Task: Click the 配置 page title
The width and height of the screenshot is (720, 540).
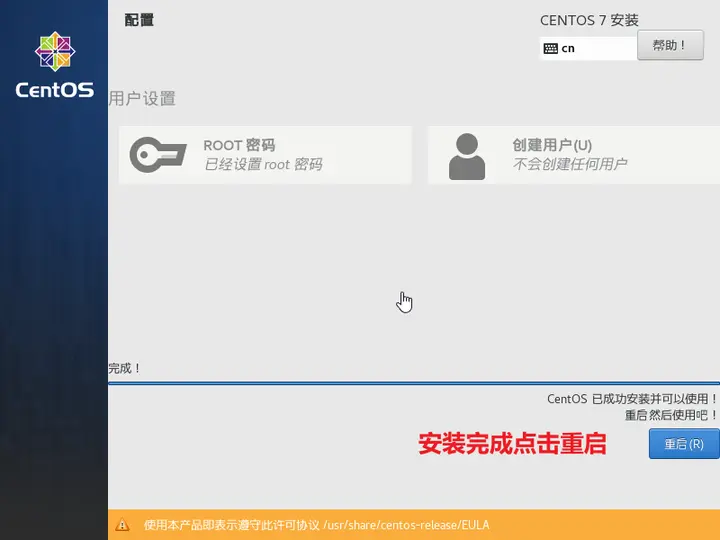Action: pos(139,20)
